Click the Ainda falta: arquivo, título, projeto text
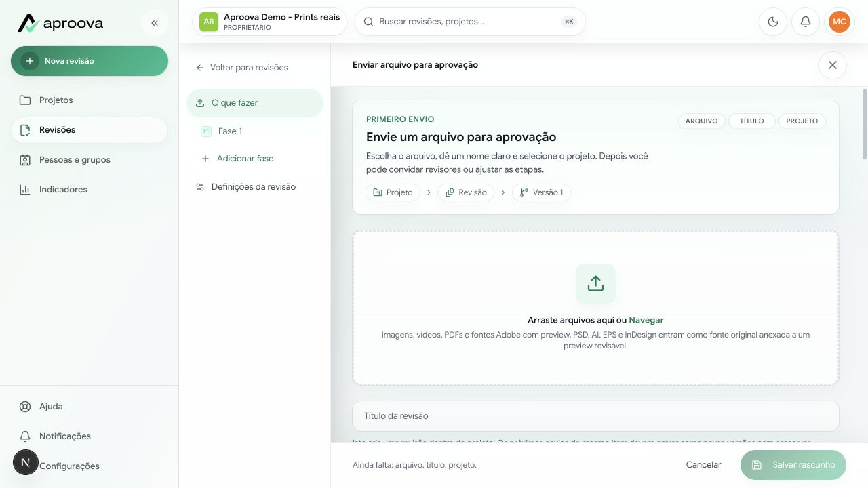 (x=414, y=465)
